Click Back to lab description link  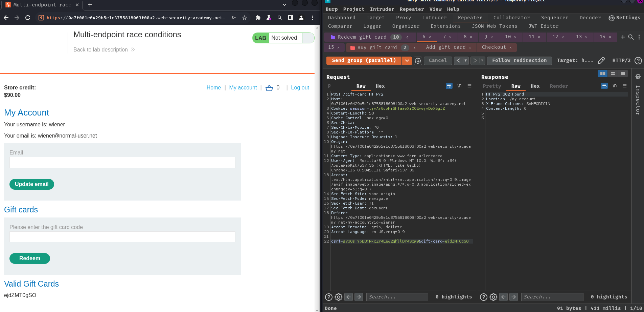[x=104, y=50]
